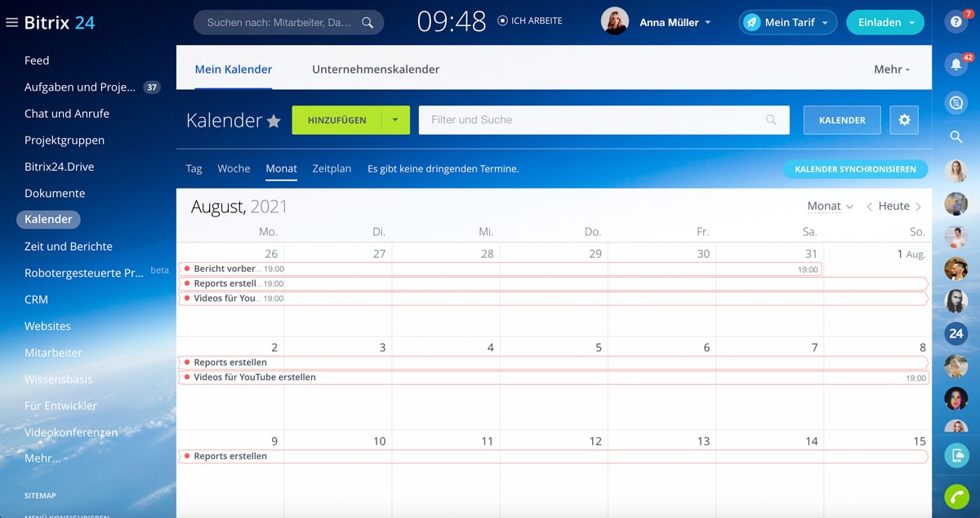Select the Woche view tab
980x518 pixels.
[234, 168]
